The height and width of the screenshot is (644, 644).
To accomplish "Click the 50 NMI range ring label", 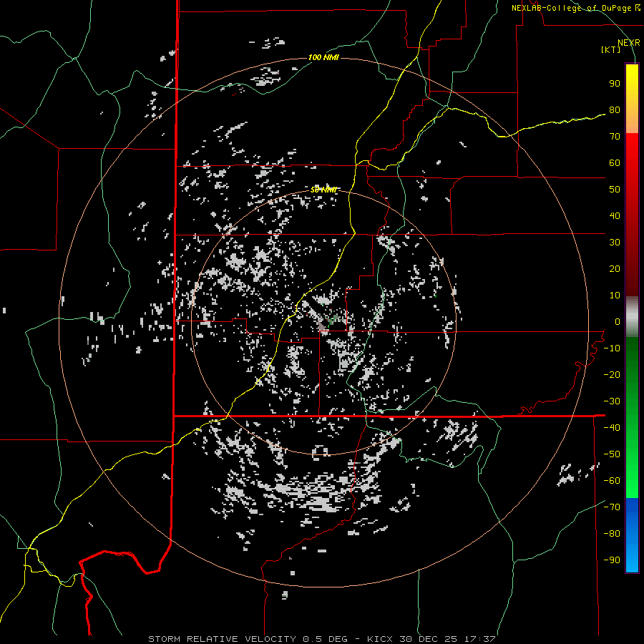I will (323, 190).
